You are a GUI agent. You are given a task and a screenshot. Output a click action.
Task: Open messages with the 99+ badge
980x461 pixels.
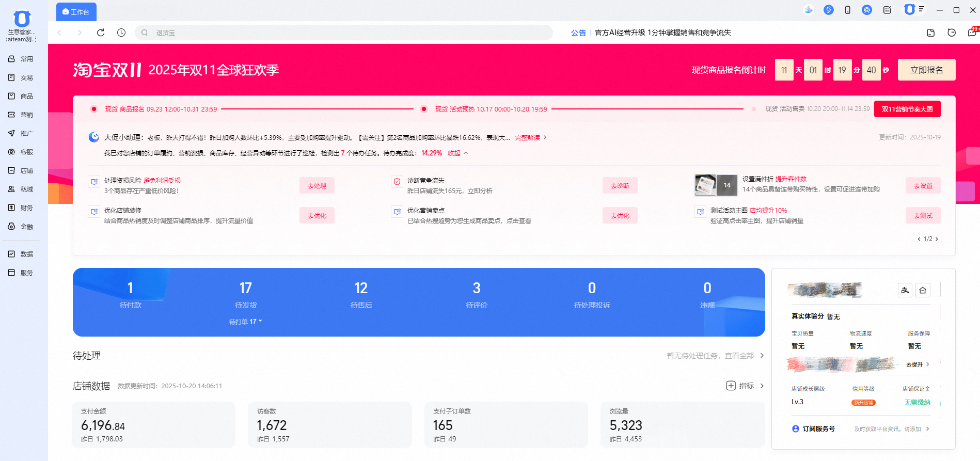point(972,33)
